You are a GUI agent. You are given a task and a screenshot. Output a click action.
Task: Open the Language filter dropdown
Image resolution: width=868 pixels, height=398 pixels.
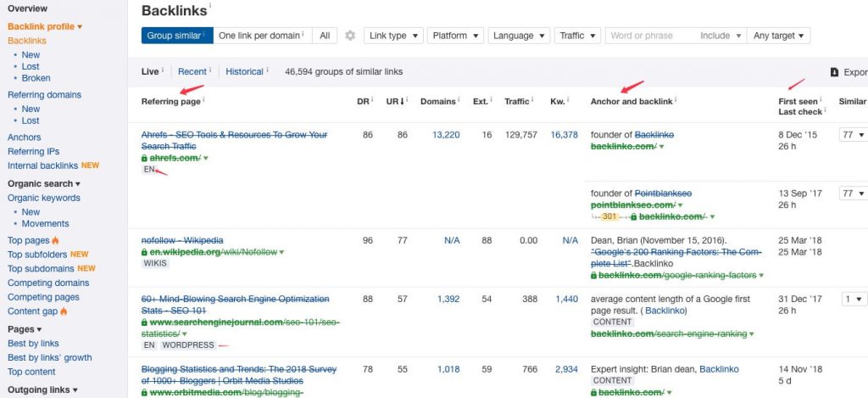pyautogui.click(x=520, y=36)
